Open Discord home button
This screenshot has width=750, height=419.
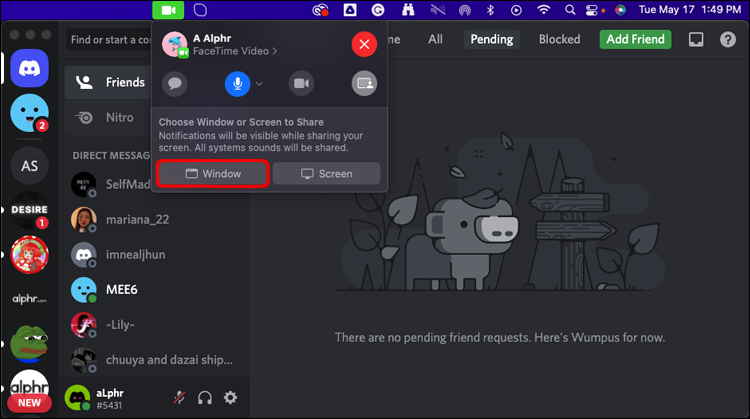30,68
